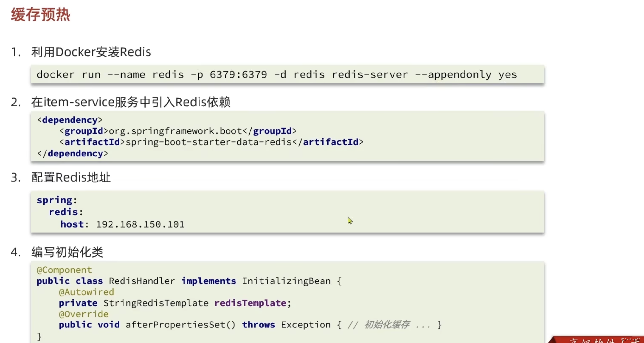The height and width of the screenshot is (343, 644).
Task: Select the step 1 heading 利用Docker安装Redis
Action: [x=91, y=52]
